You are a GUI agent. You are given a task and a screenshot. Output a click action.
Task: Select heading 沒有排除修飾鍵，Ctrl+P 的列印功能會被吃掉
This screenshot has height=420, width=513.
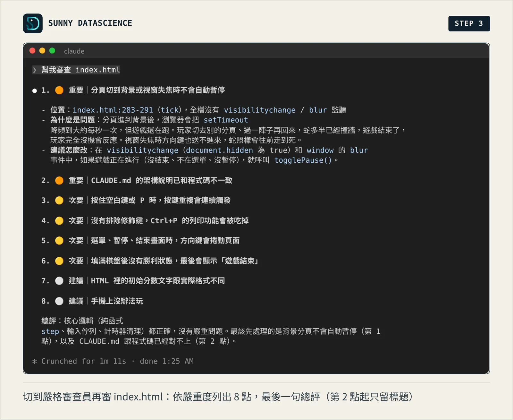point(170,221)
